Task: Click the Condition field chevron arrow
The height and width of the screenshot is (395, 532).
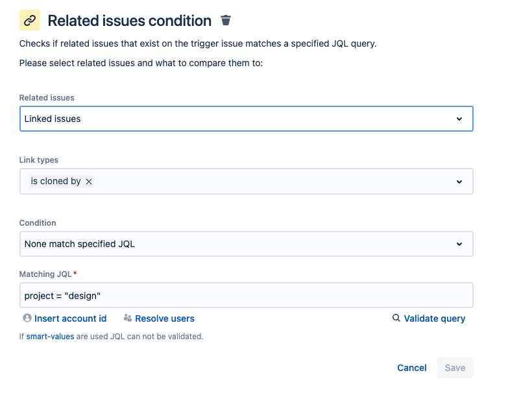Action: pos(459,244)
